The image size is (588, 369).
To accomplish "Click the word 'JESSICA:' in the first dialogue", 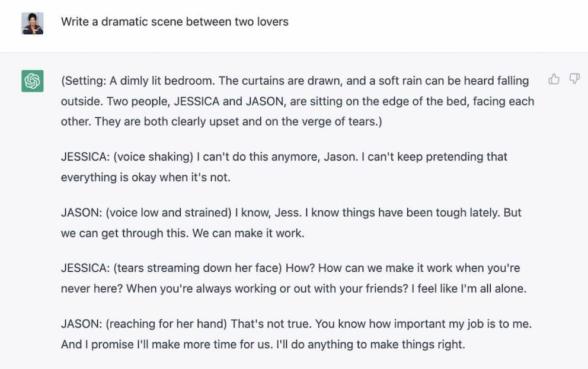I will pos(85,156).
